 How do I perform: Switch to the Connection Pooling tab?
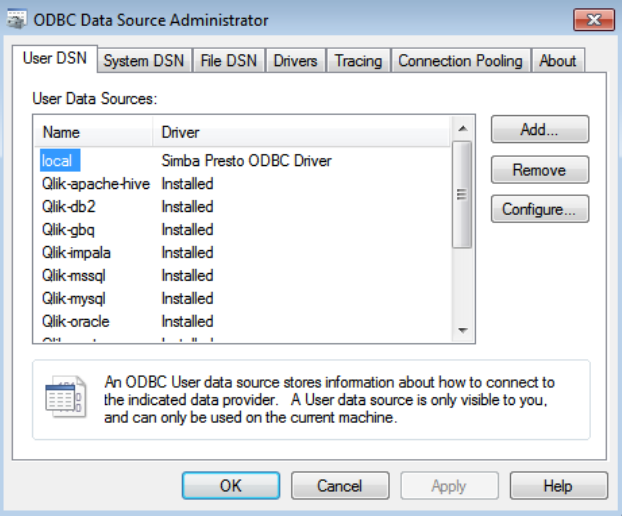460,61
